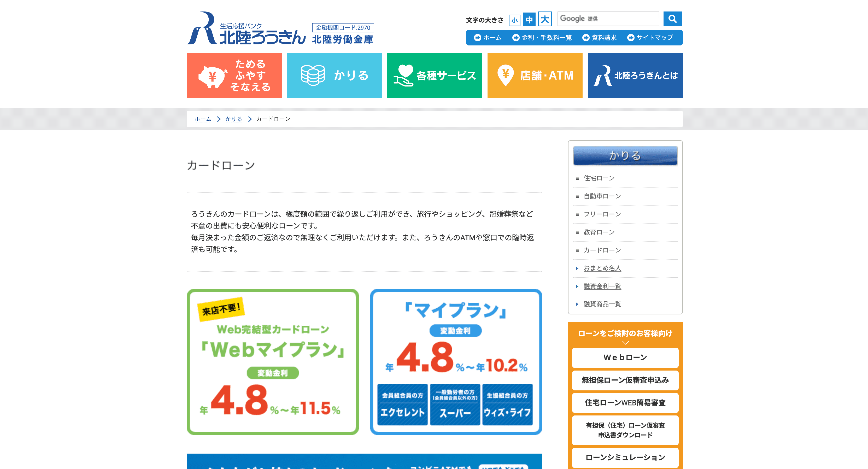This screenshot has width=868, height=469.
Task: Click ローンシミュレーション button
Action: [x=625, y=458]
